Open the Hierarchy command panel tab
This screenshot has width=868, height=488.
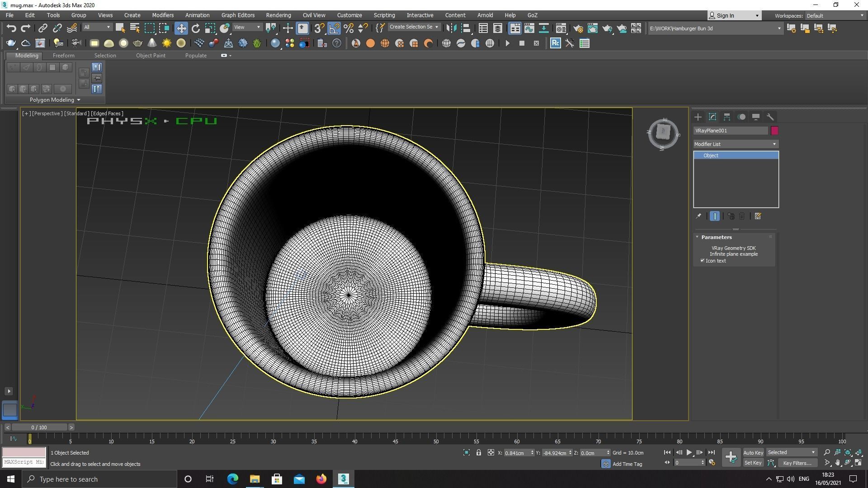726,117
